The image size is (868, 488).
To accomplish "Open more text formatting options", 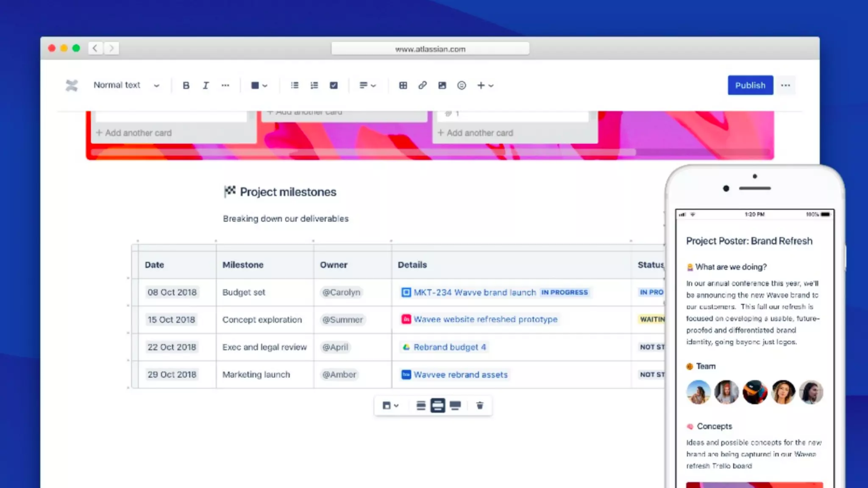I will (225, 86).
